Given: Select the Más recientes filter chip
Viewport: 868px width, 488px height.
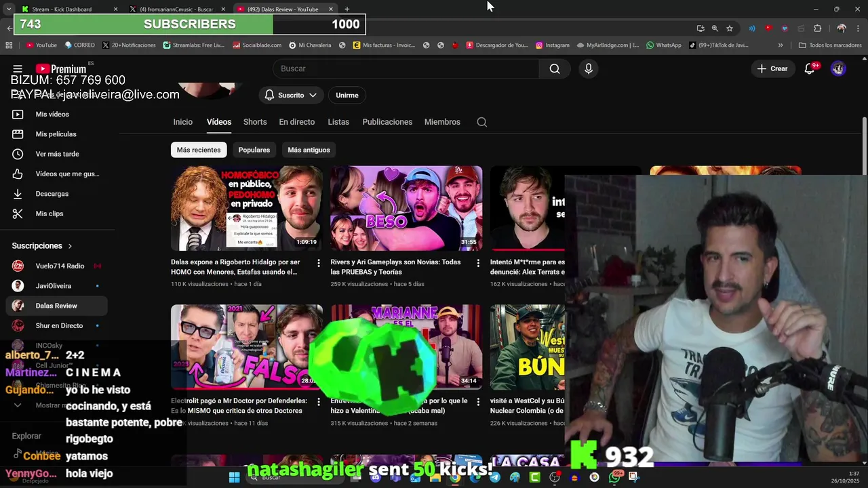Looking at the screenshot, I should [199, 150].
